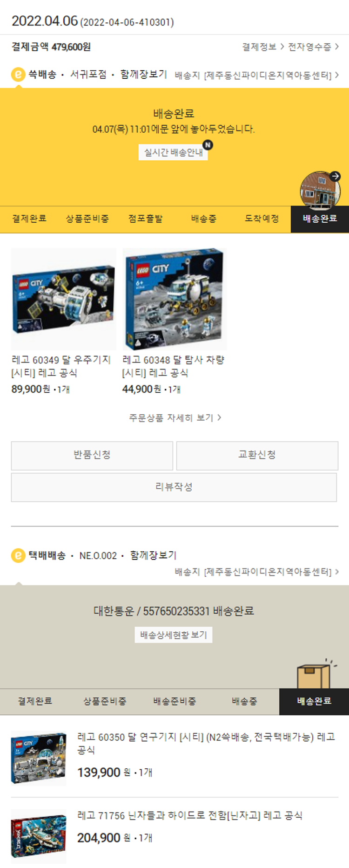349x868 pixels.
Task: Click 반품신청 button
Action: point(92,455)
